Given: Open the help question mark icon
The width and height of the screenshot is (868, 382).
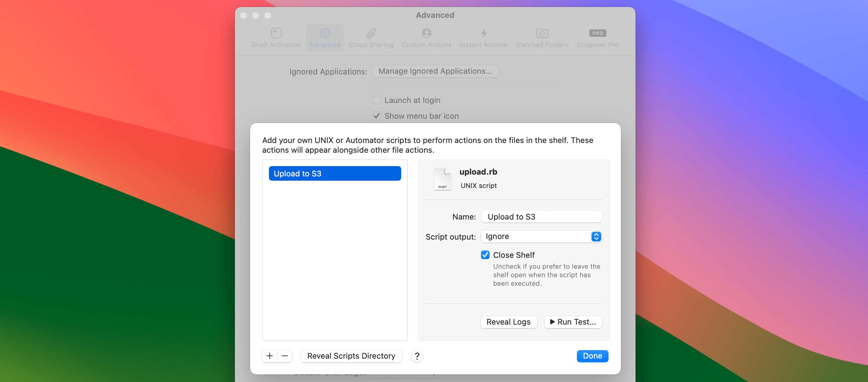Looking at the screenshot, I should click(x=417, y=356).
